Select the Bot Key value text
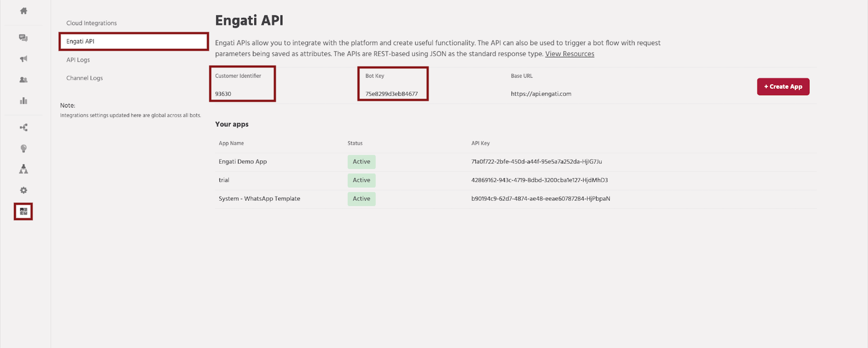Viewport: 868px width, 348px height. [391, 94]
